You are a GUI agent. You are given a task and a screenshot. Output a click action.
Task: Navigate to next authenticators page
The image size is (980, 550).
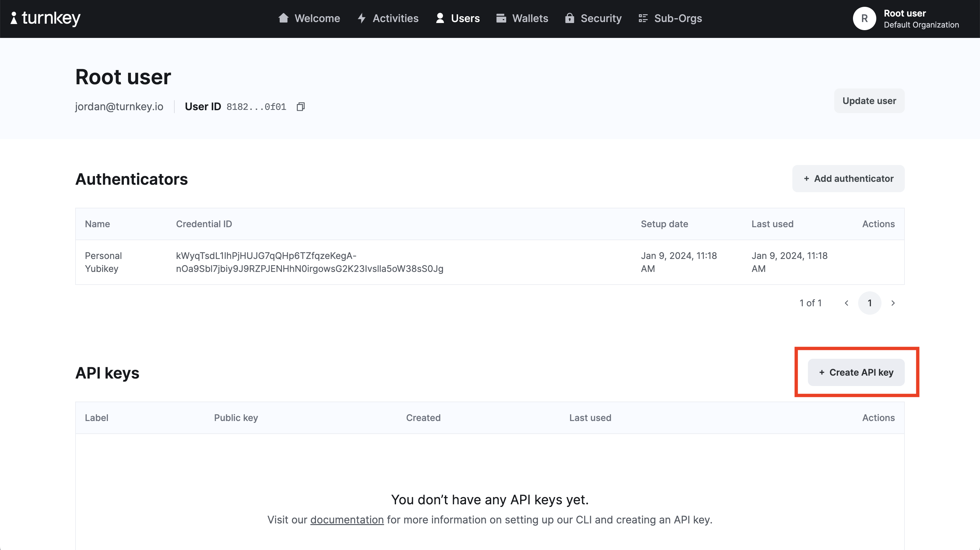[893, 302]
